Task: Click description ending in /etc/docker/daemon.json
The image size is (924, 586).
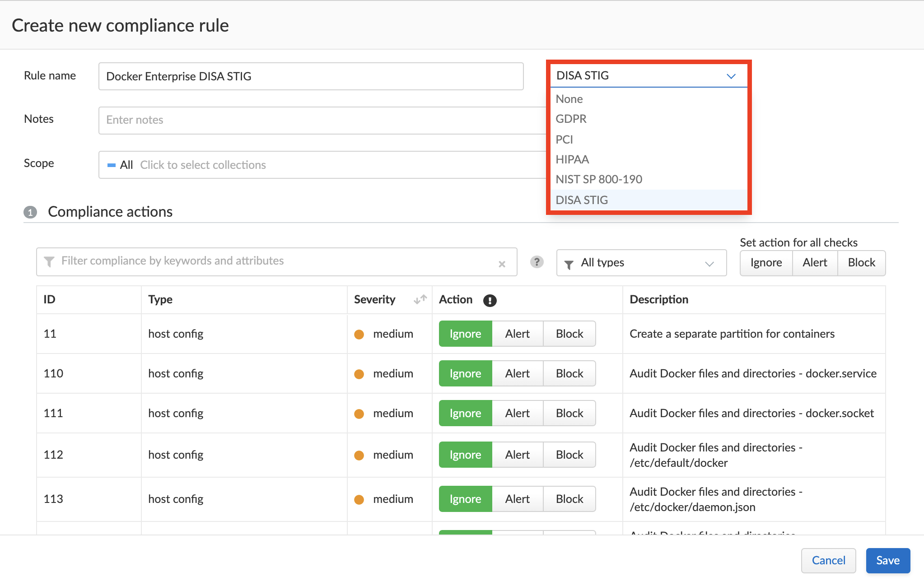Action: [x=716, y=499]
